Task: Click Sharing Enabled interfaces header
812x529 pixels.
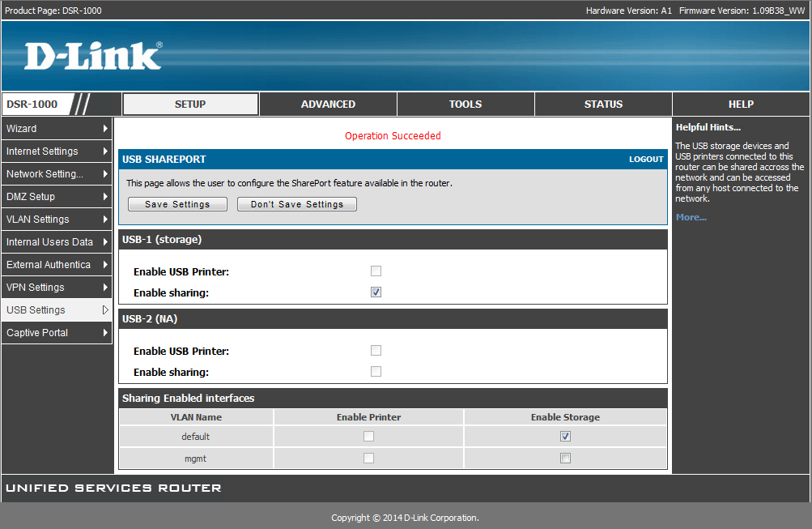Action: 393,398
